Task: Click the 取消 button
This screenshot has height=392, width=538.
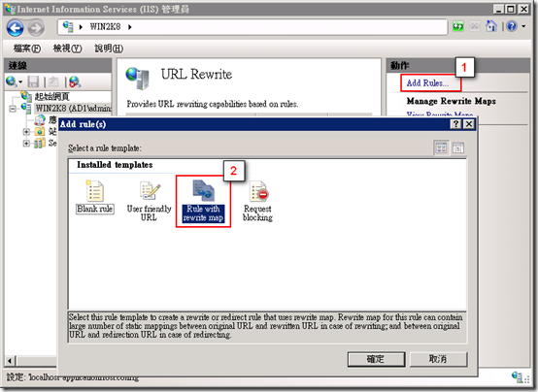Action: pyautogui.click(x=438, y=359)
